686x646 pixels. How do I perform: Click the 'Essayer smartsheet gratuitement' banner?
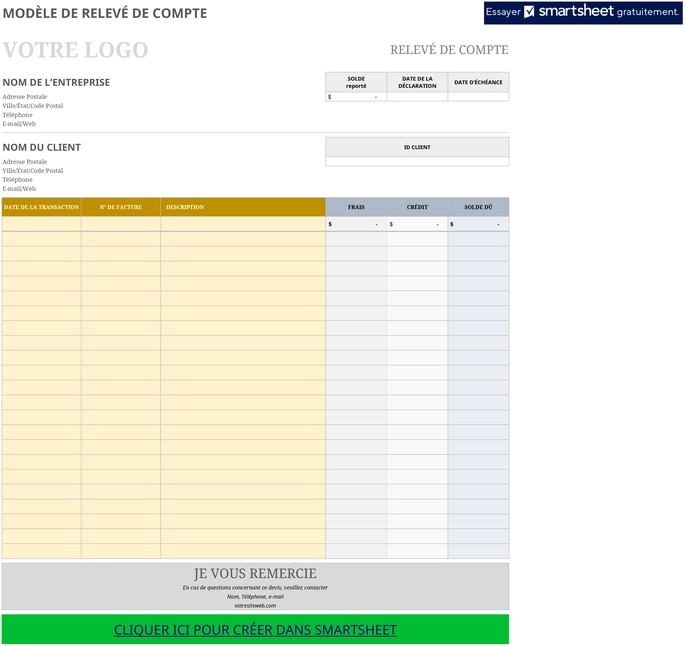tap(583, 12)
